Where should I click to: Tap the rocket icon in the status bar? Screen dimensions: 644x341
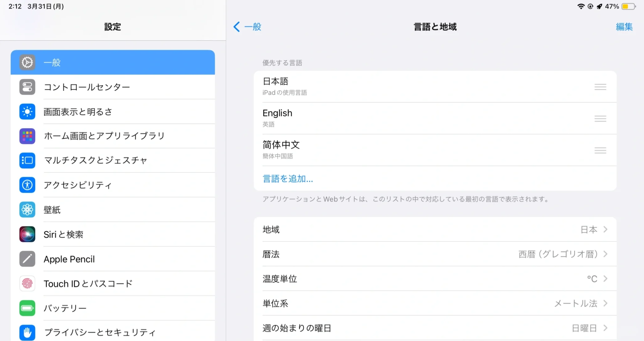click(599, 6)
